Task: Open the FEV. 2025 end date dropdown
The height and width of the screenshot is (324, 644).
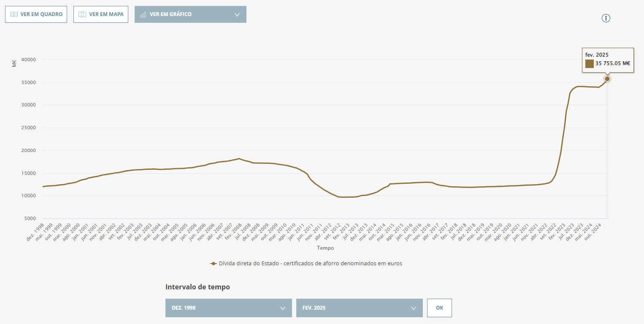Action: tap(360, 308)
